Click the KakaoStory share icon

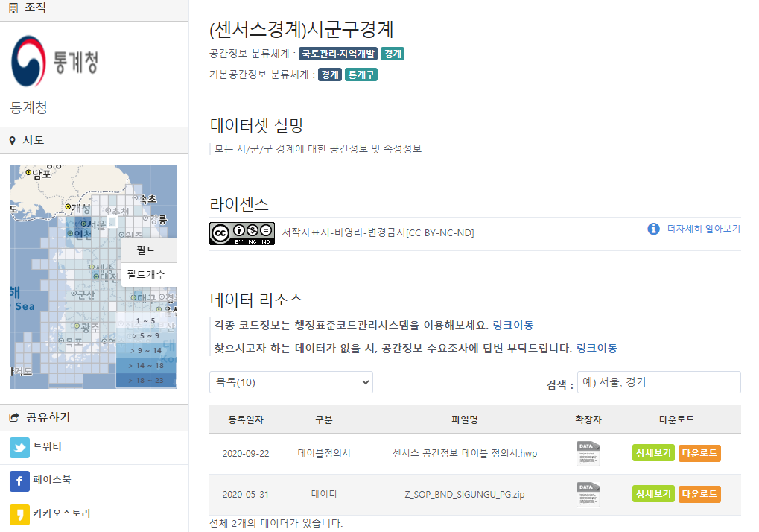click(x=19, y=514)
